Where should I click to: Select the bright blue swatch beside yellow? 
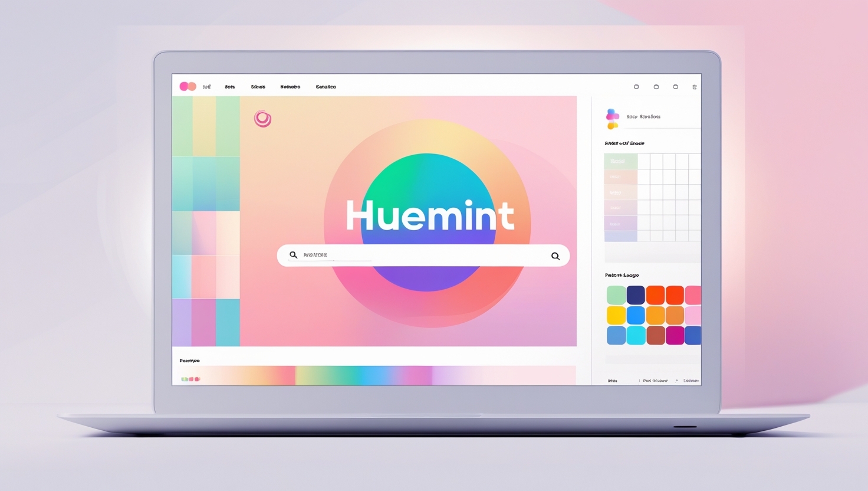tap(636, 315)
